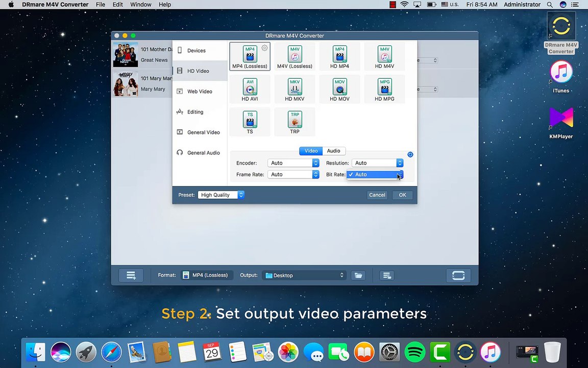
Task: Switch to the Video parameters tab
Action: 311,151
